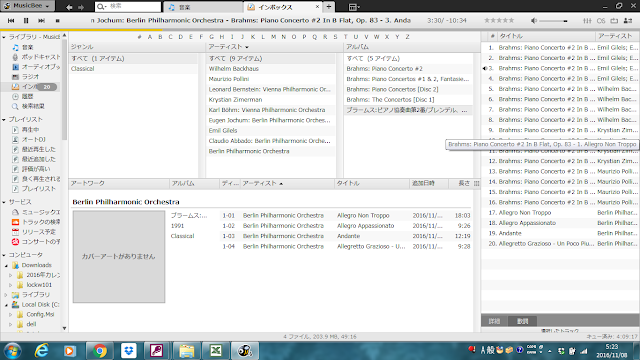Screen dimensions: 640x360
Task: Open the 歌詞 tab in right panel
Action: tap(522, 321)
